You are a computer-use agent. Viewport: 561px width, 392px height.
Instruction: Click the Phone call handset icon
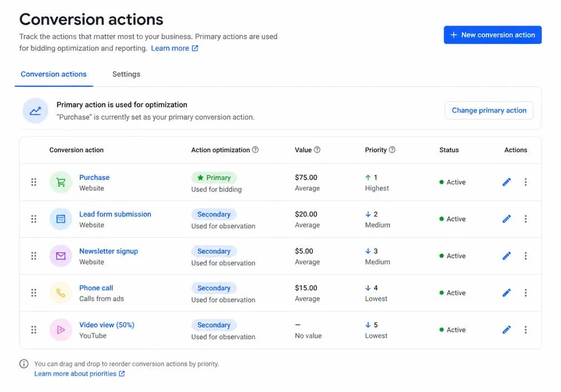click(x=61, y=292)
